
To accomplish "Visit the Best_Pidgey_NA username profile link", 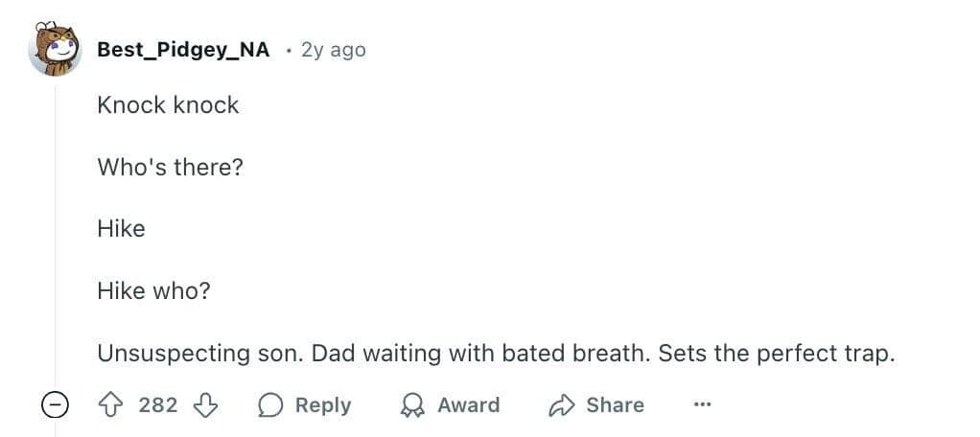I will point(183,50).
